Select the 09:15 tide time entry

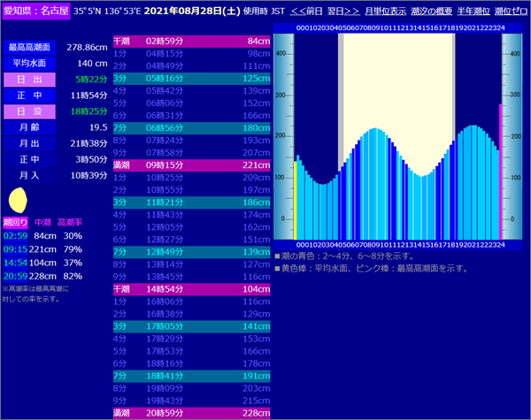click(x=15, y=249)
